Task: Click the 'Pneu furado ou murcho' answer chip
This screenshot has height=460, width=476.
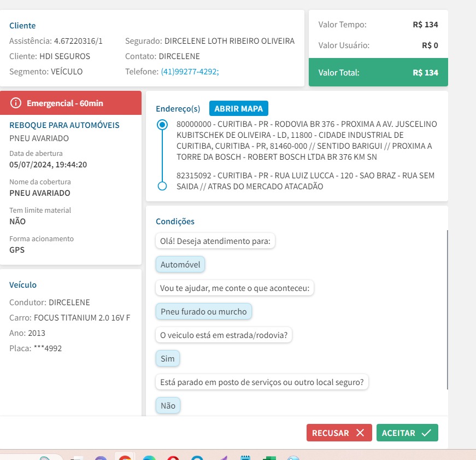Action: [204, 311]
